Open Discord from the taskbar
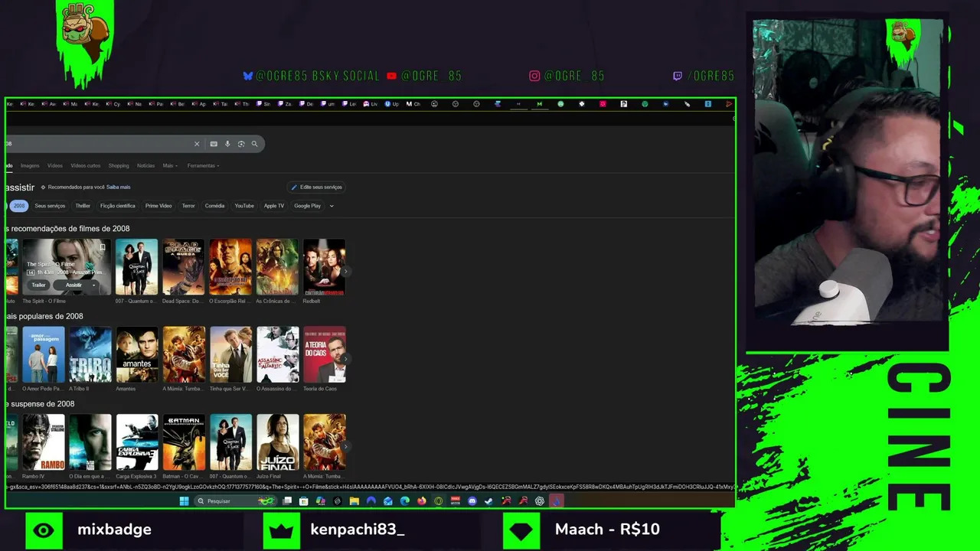 [472, 501]
